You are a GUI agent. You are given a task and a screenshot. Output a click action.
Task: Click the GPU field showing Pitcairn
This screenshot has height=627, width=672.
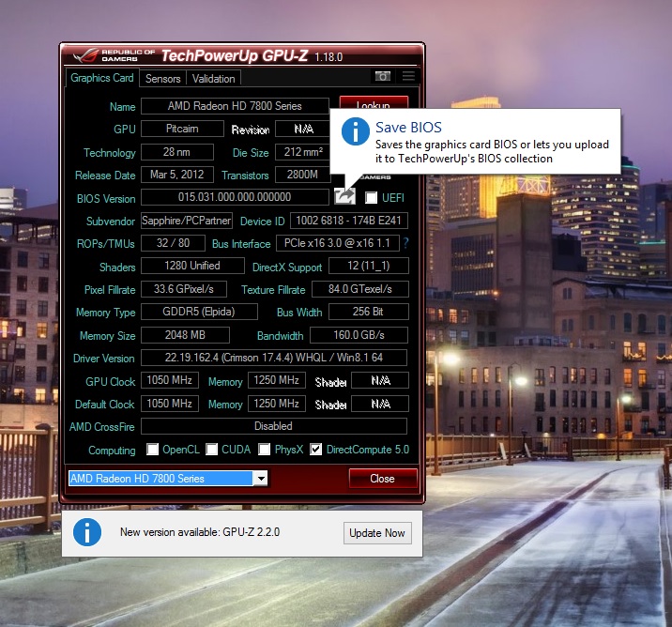tap(182, 129)
